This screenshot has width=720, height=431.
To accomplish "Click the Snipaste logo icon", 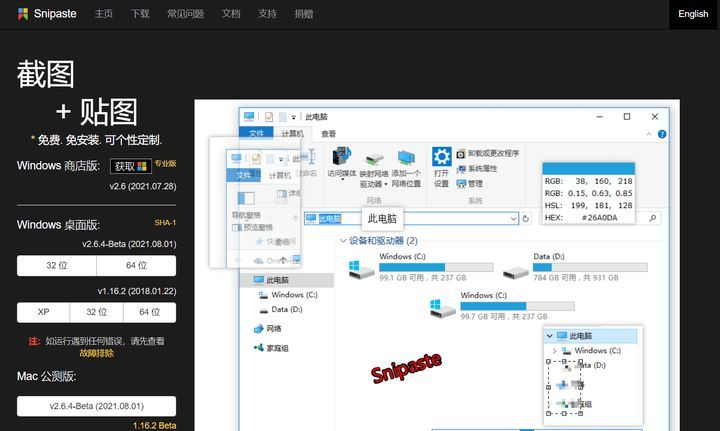I will pos(23,14).
